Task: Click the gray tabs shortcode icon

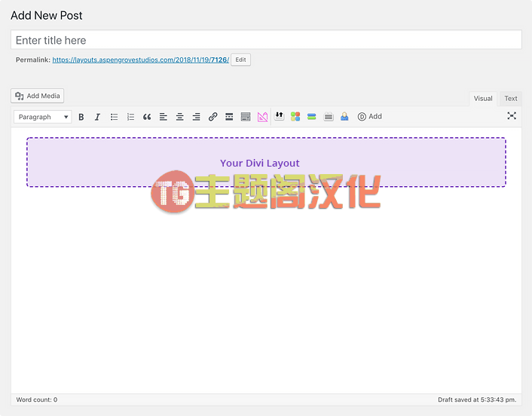Action: tap(329, 117)
